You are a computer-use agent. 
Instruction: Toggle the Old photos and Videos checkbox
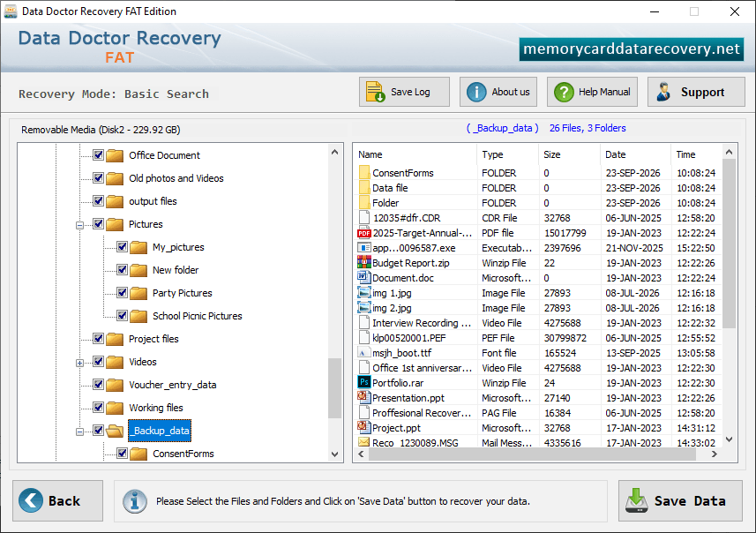point(98,178)
